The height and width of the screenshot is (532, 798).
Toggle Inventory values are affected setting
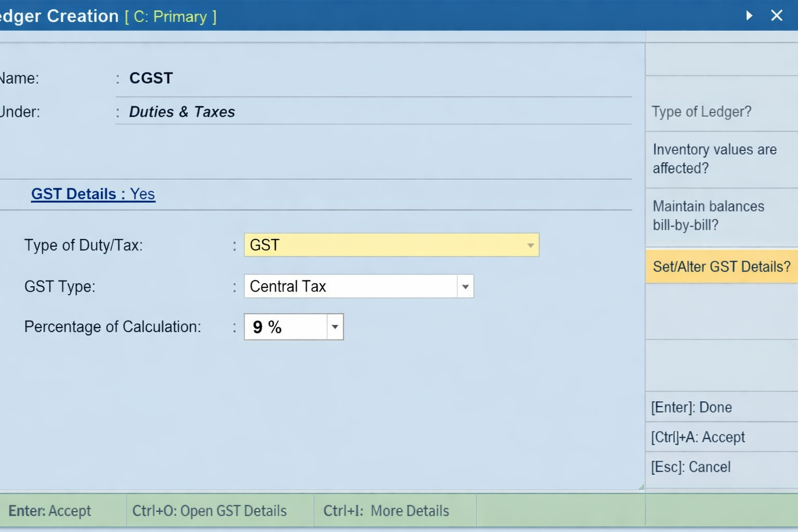click(x=714, y=158)
